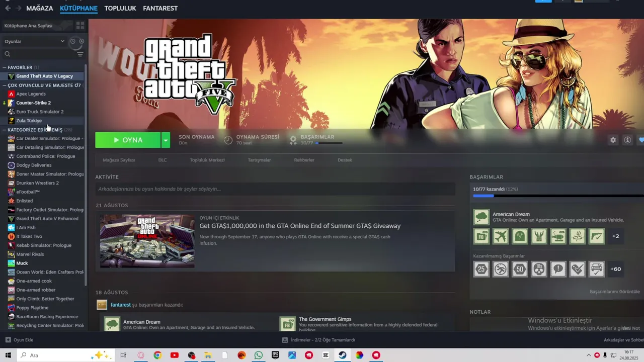Open Arkadaşlar ve Sohbet
The height and width of the screenshot is (362, 644).
tap(623, 340)
